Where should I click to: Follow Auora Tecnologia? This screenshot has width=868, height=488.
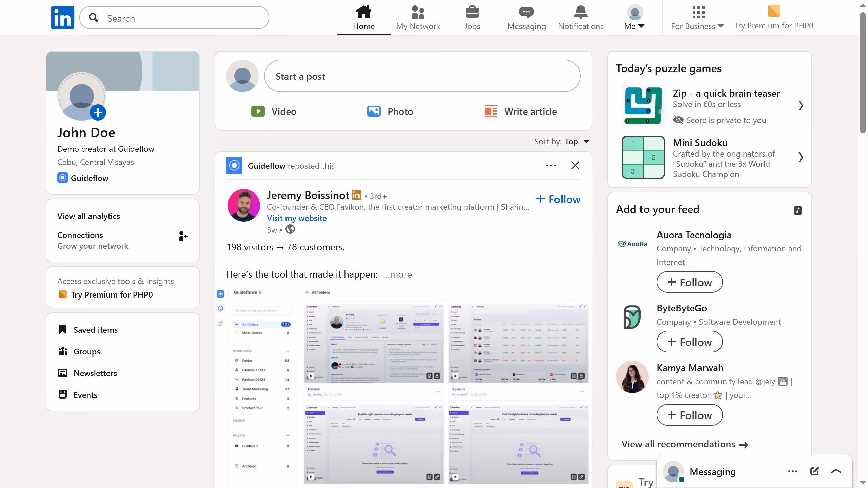(x=690, y=282)
